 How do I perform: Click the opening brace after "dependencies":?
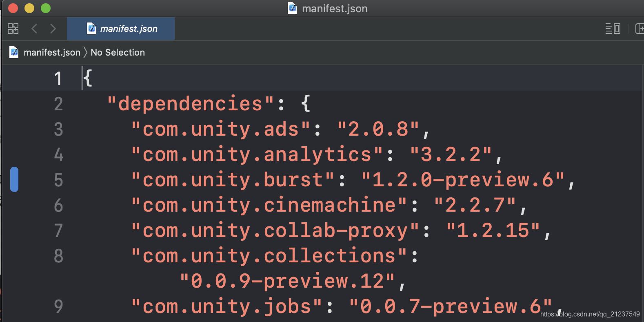(x=306, y=103)
